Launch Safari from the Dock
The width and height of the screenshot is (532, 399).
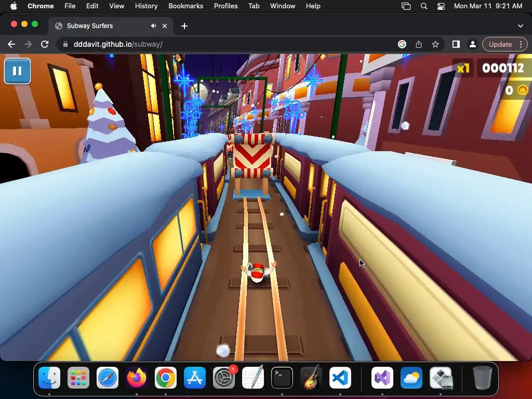point(108,378)
